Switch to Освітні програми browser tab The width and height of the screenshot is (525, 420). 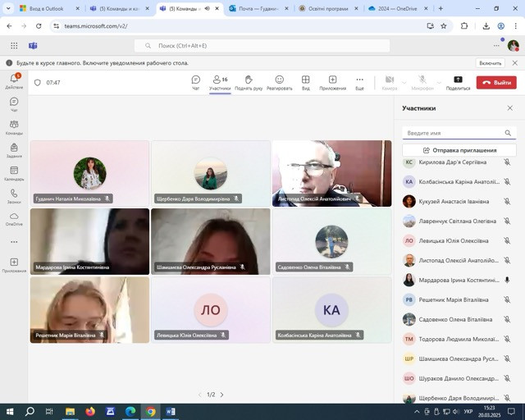pos(328,9)
